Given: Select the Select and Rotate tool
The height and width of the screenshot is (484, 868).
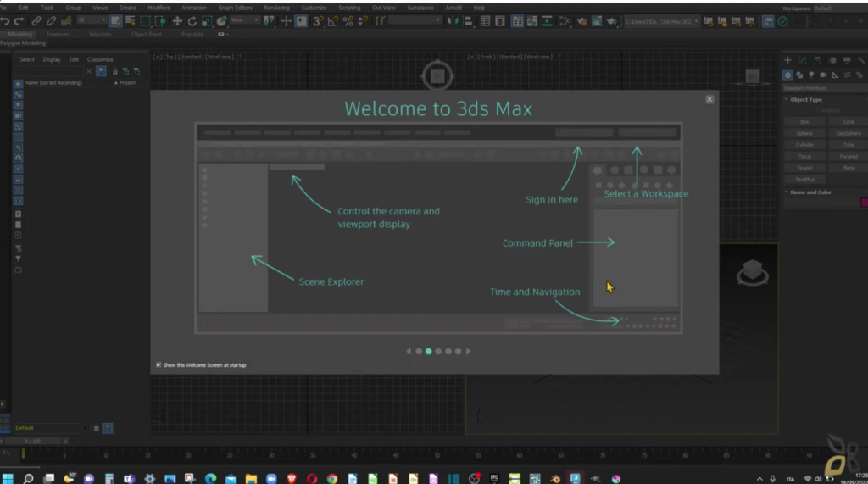Looking at the screenshot, I should click(192, 21).
